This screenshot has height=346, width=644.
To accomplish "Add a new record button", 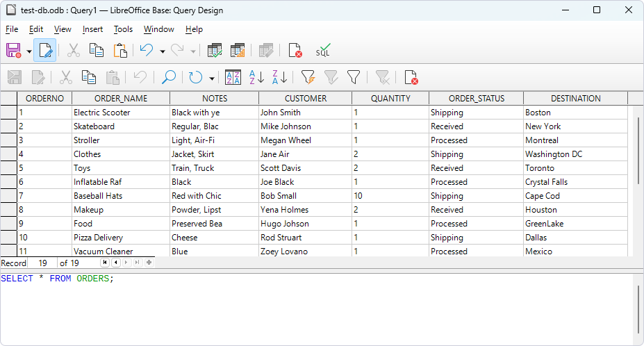I will (149, 263).
